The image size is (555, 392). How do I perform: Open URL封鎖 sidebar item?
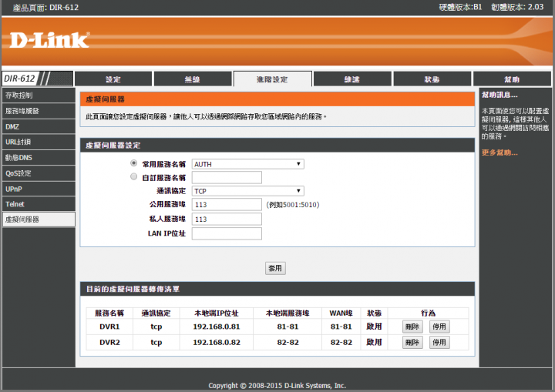pos(39,142)
